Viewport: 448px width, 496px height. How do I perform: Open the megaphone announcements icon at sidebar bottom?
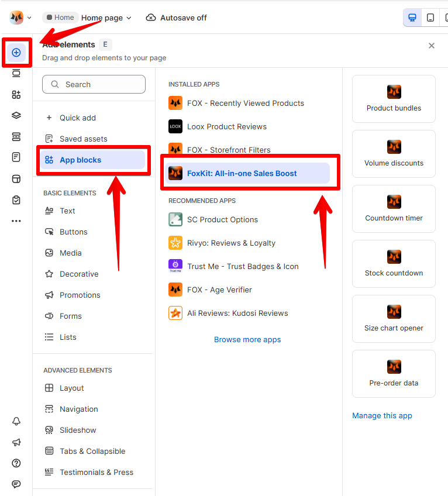pyautogui.click(x=16, y=442)
